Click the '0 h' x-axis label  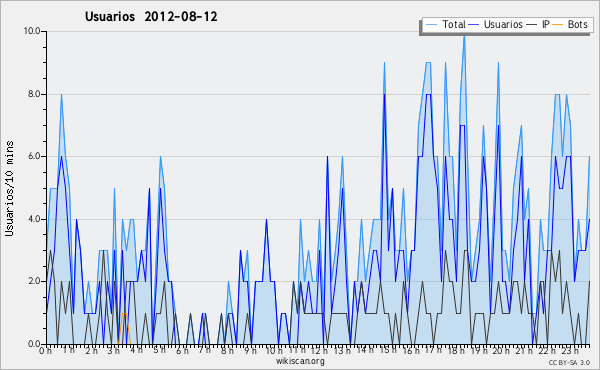pyautogui.click(x=46, y=350)
